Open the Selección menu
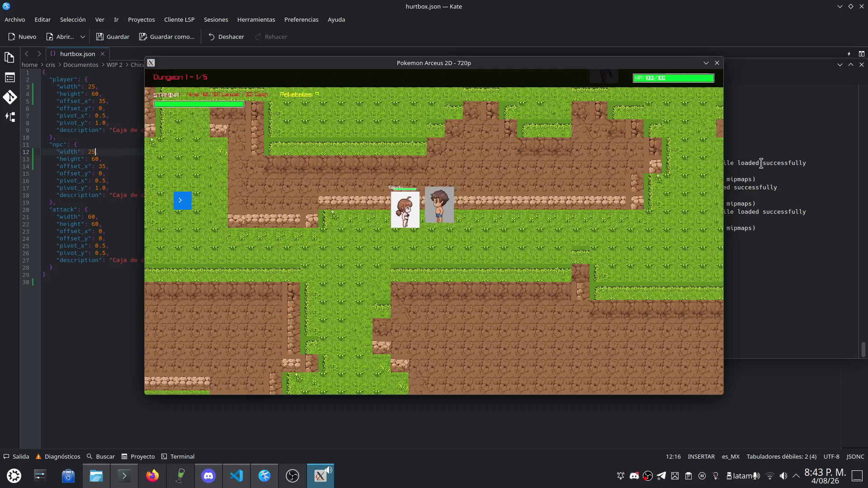This screenshot has height=488, width=868. pos(73,19)
